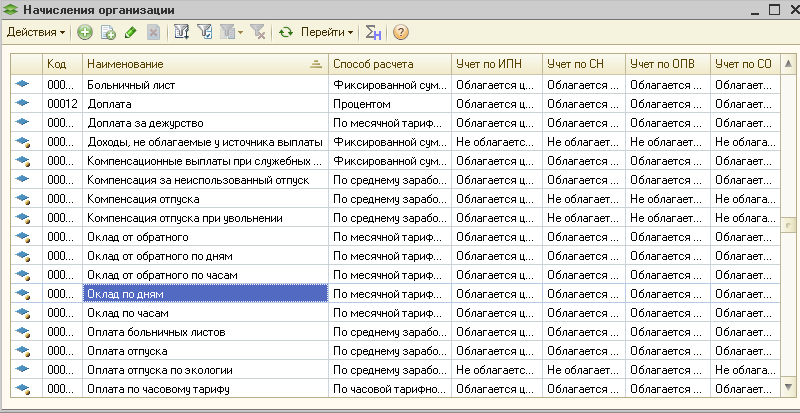Click the green Add new item icon
The image size is (800, 413).
[85, 33]
